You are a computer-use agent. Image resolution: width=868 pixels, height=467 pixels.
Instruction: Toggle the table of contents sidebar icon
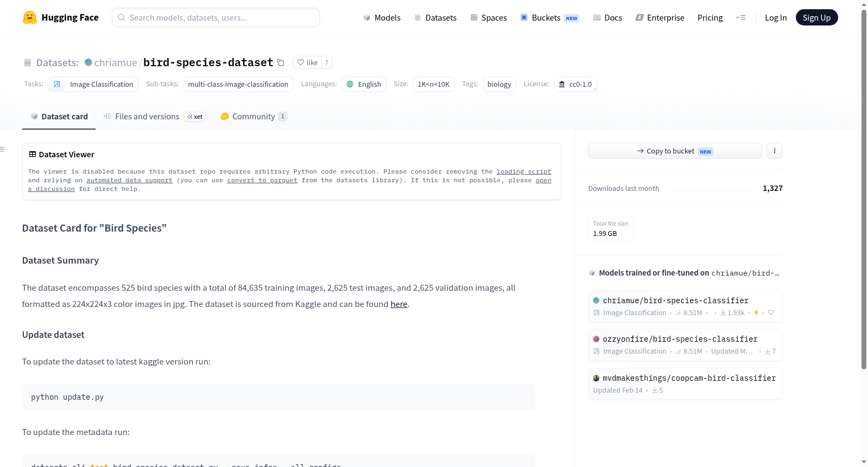tap(2, 149)
